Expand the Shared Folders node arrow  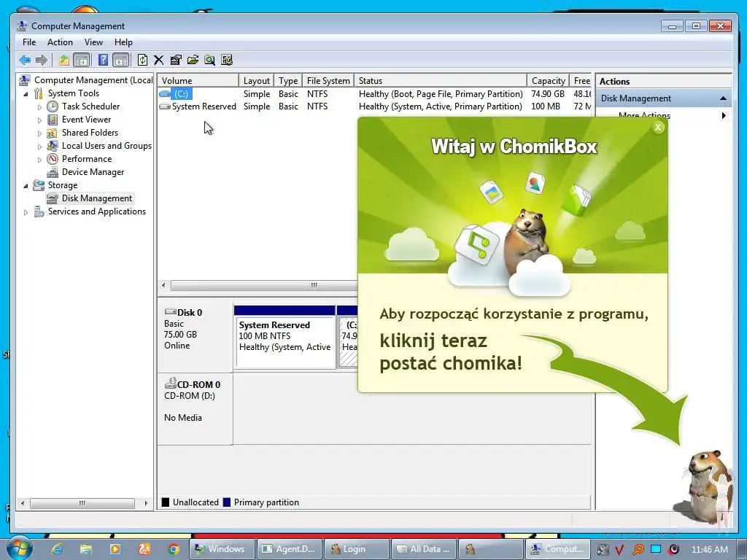[39, 133]
